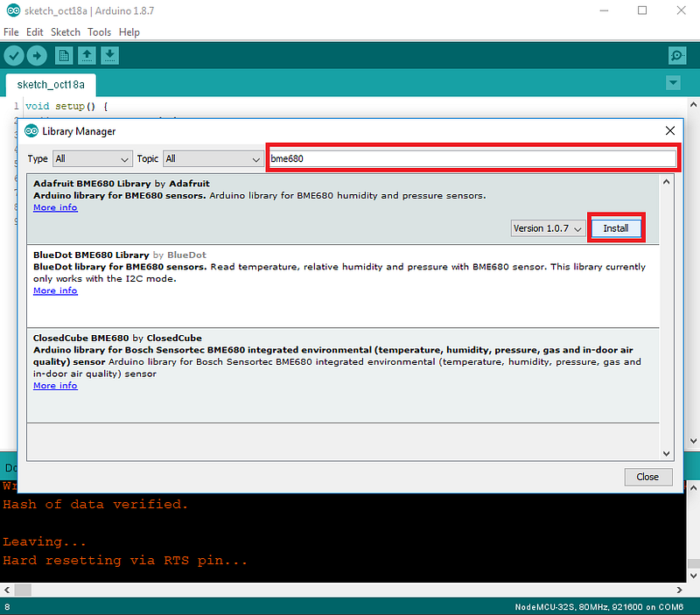The height and width of the screenshot is (615, 700).
Task: Click the horizontal scrollbar left arrow
Action: [x=7, y=590]
